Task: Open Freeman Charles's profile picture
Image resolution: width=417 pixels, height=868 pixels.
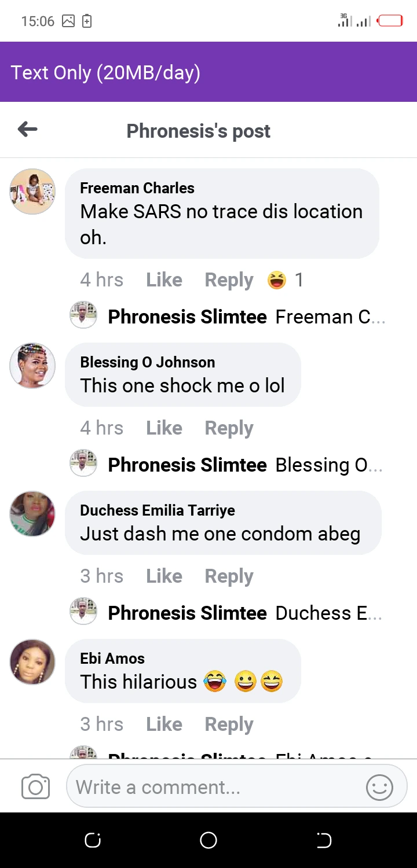Action: pyautogui.click(x=32, y=192)
